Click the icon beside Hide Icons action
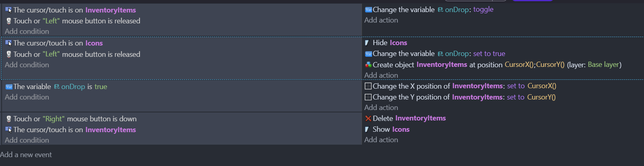Viewport: 644px width, 166px height. pos(367,43)
